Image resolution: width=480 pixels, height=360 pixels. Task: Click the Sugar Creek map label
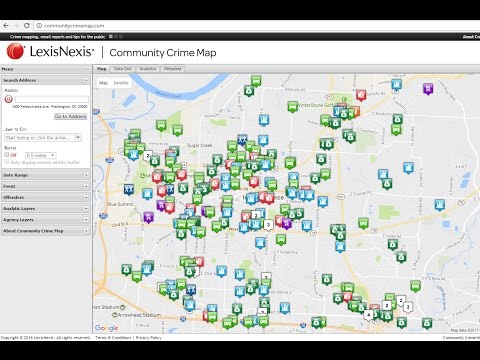click(200, 145)
